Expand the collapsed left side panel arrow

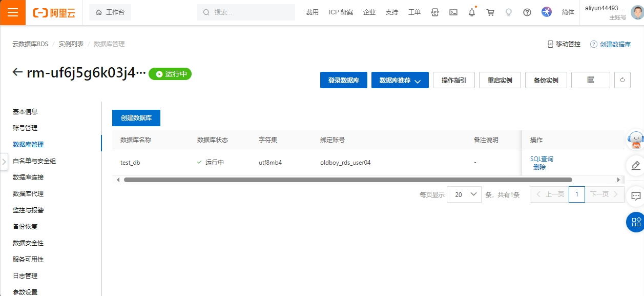click(4, 161)
